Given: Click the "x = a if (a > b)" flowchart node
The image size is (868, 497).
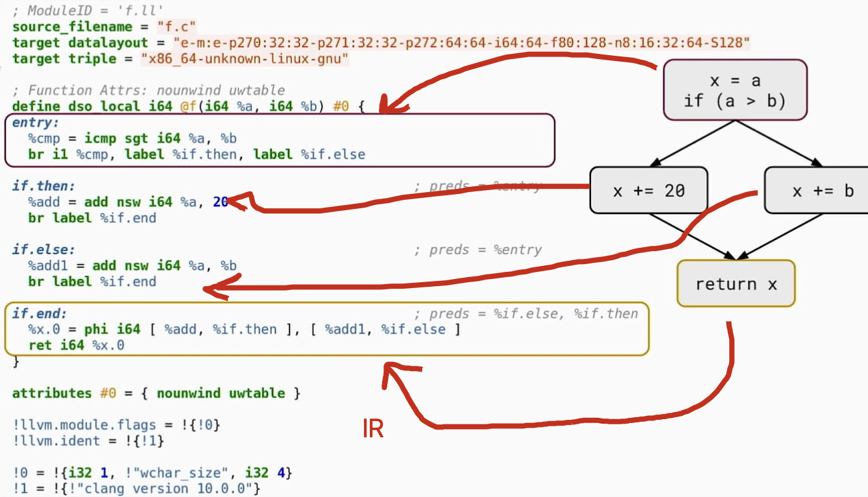Looking at the screenshot, I should click(735, 90).
